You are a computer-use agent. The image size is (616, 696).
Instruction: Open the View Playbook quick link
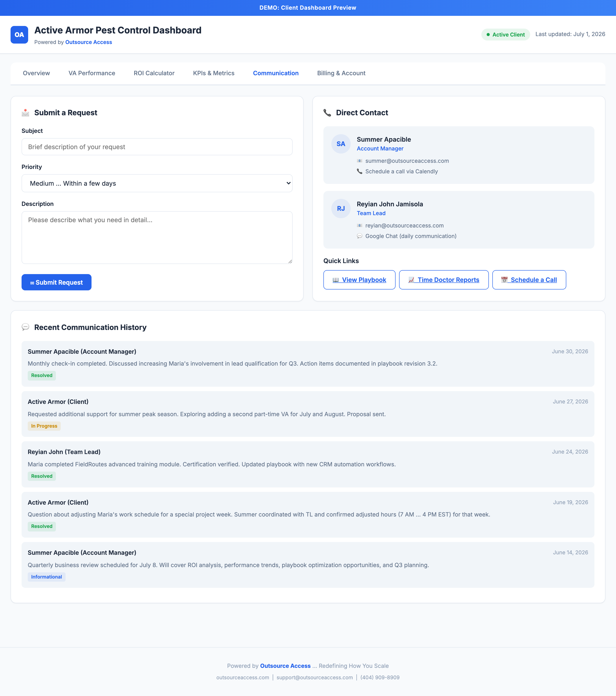click(359, 280)
